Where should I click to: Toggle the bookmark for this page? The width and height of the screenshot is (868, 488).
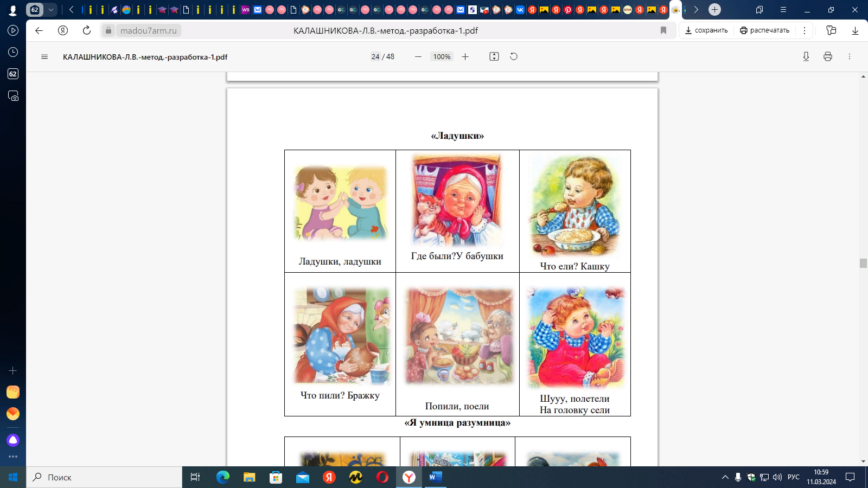[x=663, y=31]
